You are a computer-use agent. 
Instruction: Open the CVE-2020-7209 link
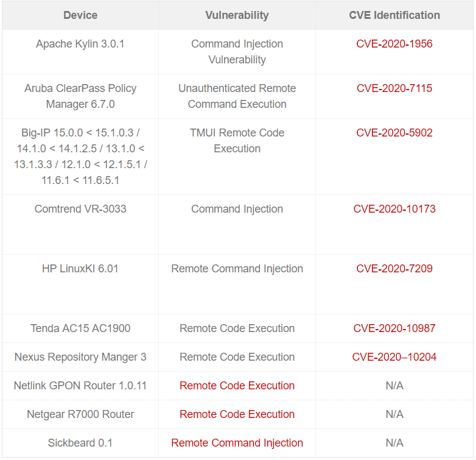394,269
